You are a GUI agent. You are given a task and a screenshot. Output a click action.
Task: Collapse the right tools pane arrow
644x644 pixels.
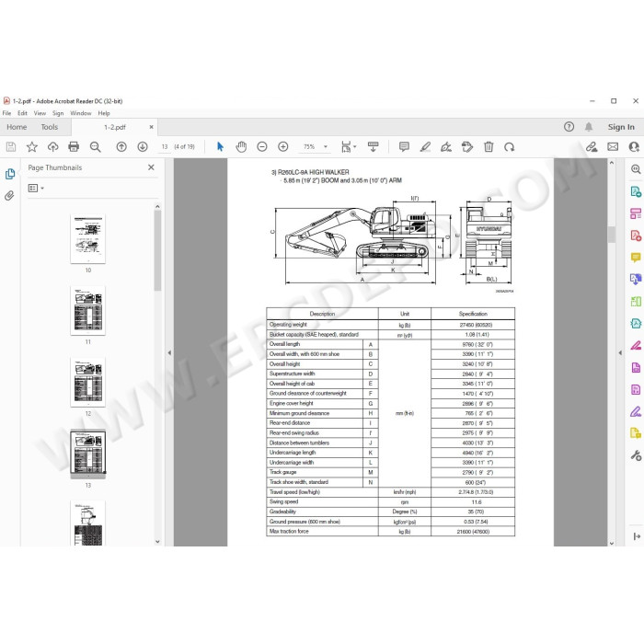(x=620, y=352)
